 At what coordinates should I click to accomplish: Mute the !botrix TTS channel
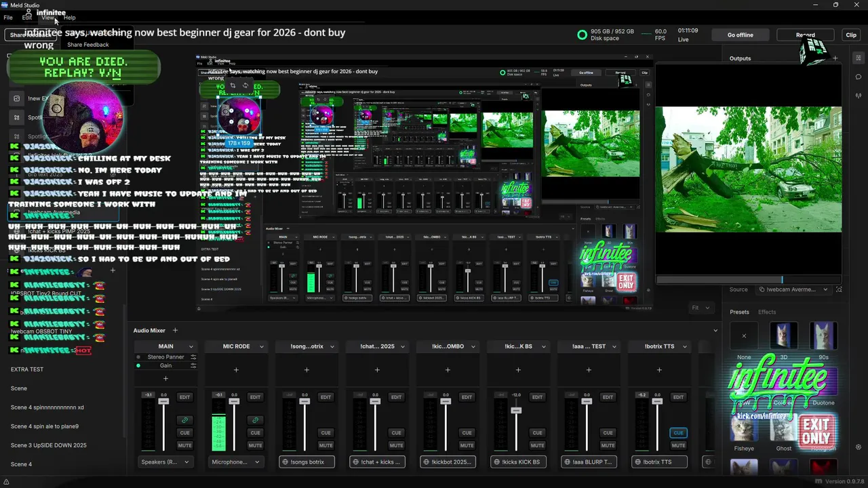click(x=678, y=445)
